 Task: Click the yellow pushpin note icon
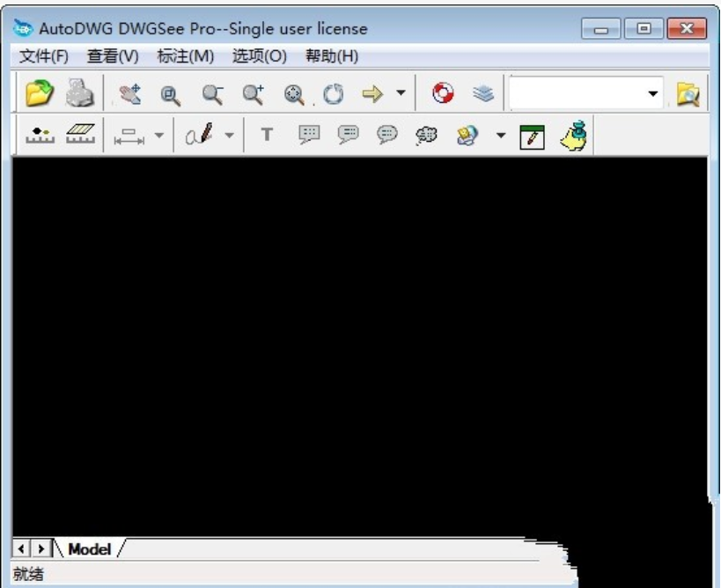coord(573,136)
